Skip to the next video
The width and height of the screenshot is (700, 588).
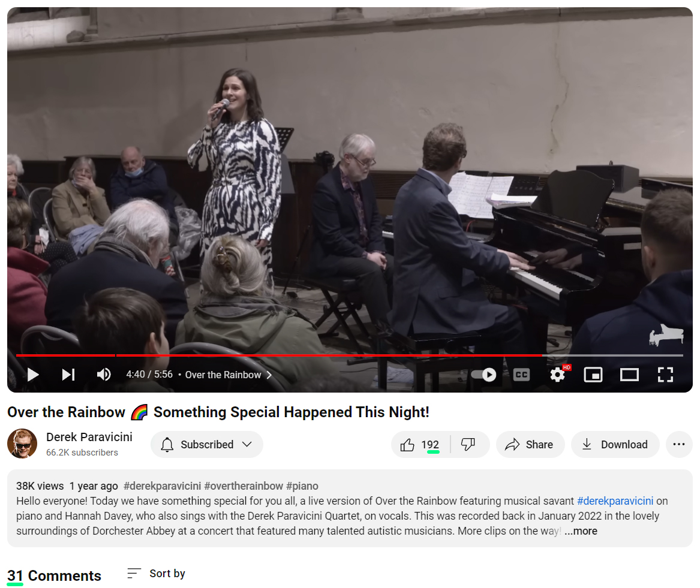pos(68,374)
